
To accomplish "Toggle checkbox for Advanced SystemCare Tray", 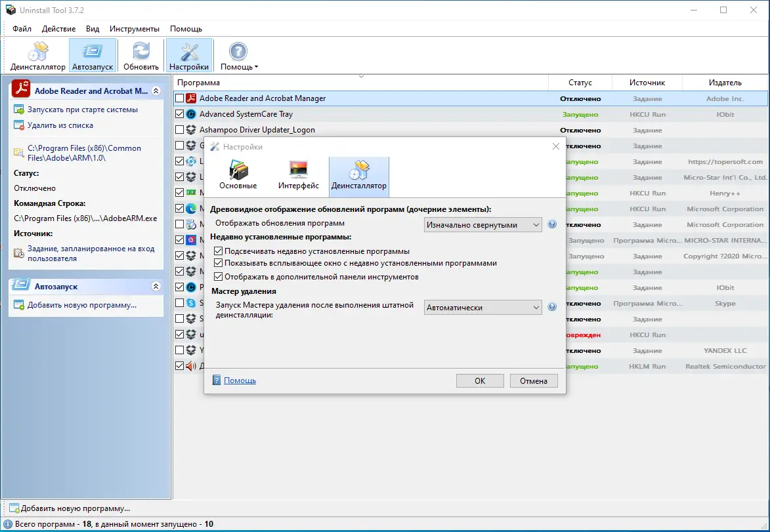I will coord(179,114).
